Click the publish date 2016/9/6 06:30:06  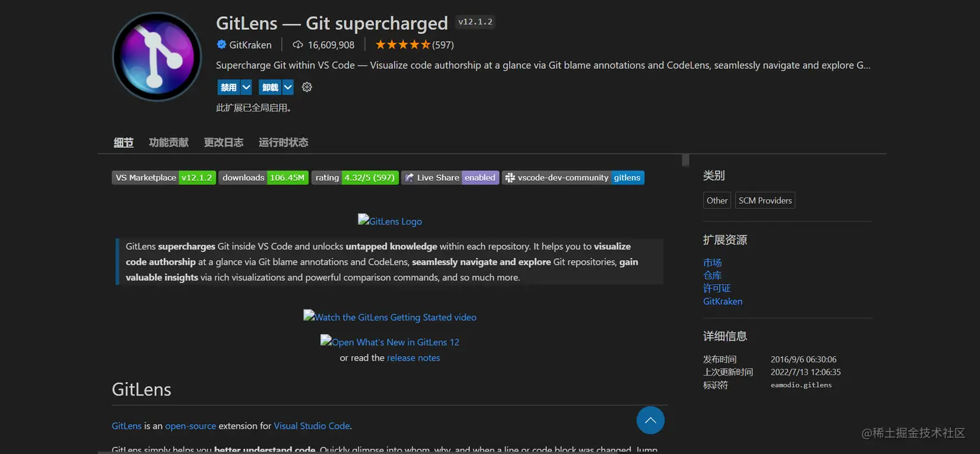(804, 359)
